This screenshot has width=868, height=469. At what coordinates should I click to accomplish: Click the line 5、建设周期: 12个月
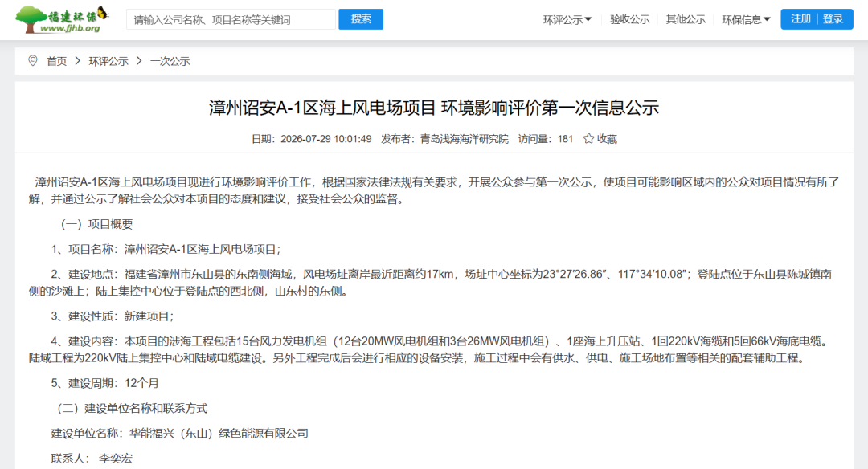coord(105,383)
